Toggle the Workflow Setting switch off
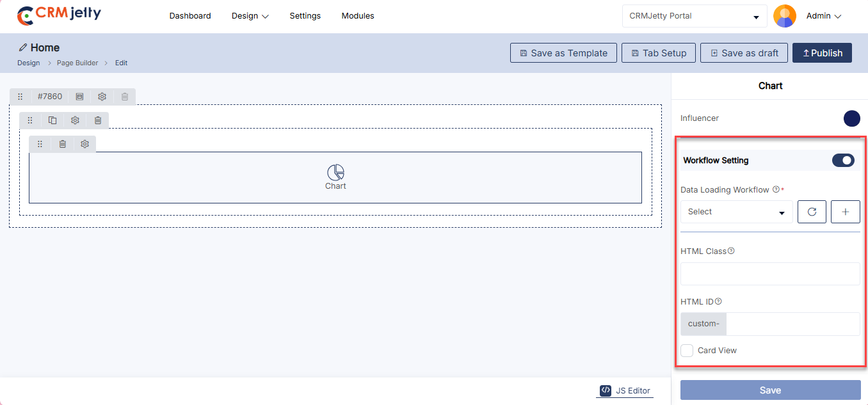The width and height of the screenshot is (868, 405). (x=843, y=161)
